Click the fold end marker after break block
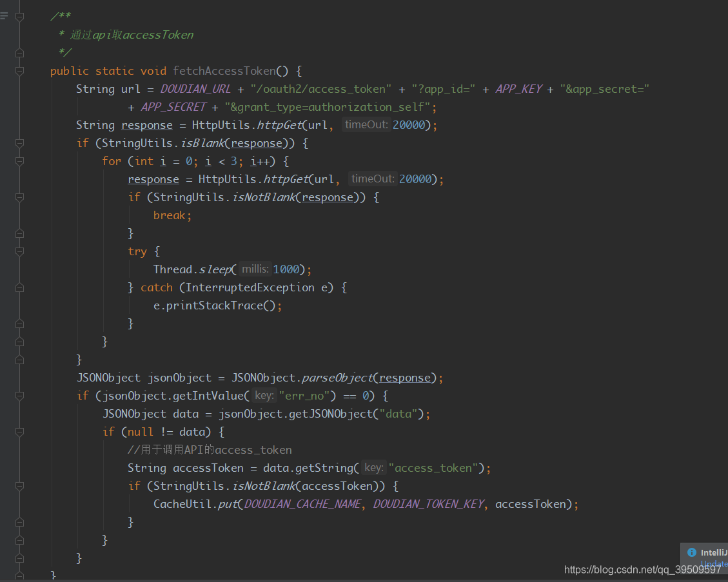The image size is (728, 582). coord(19,233)
